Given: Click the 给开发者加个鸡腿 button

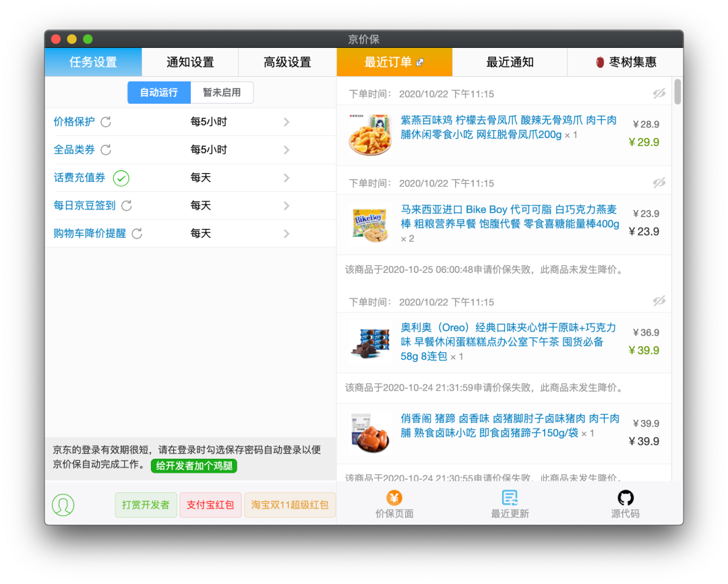Looking at the screenshot, I should 194,465.
